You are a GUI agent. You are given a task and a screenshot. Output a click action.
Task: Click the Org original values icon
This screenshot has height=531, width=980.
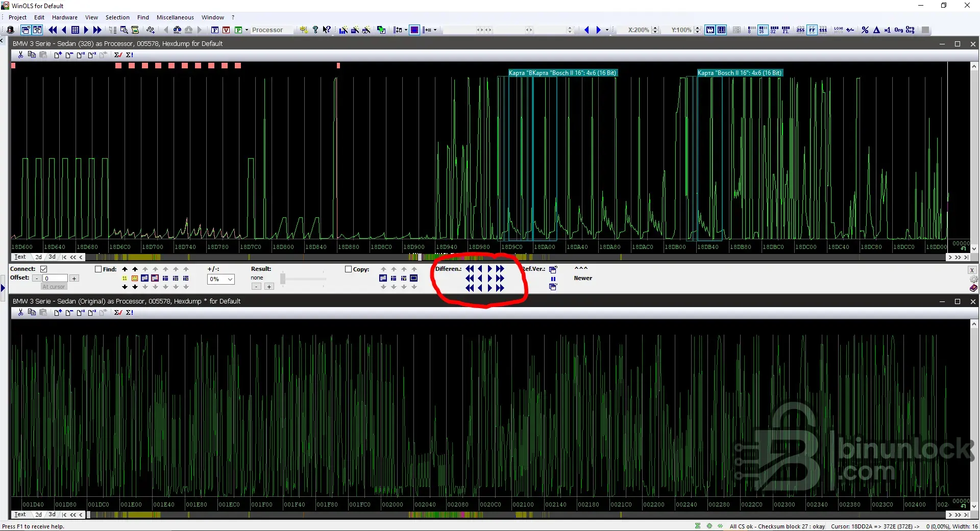point(898,30)
